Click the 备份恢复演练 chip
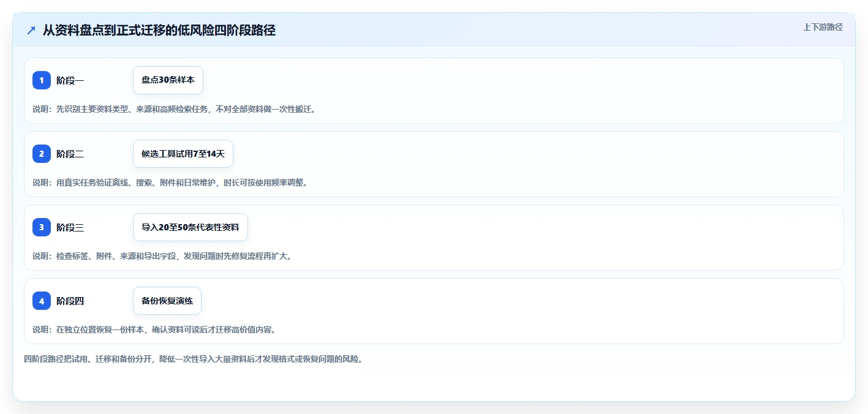 coord(167,301)
